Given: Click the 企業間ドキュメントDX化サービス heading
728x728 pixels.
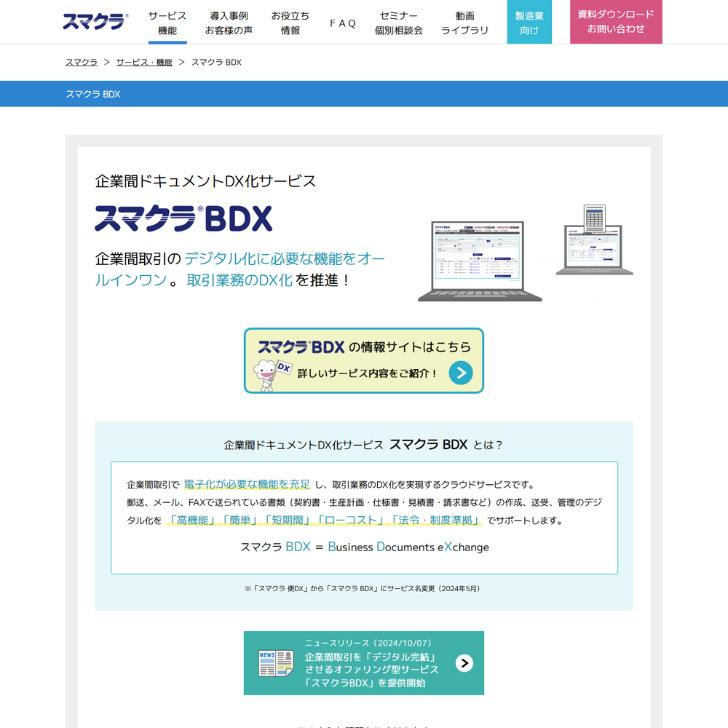Looking at the screenshot, I should (206, 181).
